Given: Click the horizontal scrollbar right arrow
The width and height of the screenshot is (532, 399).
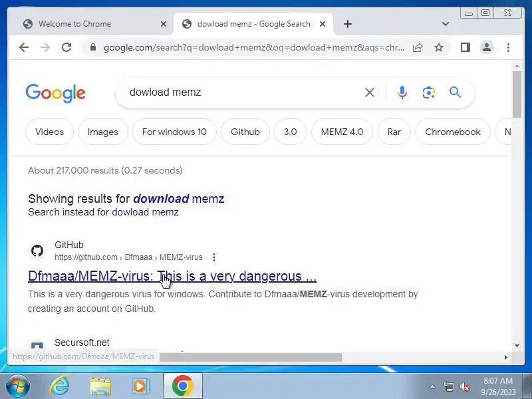Looking at the screenshot, I should point(506,357).
